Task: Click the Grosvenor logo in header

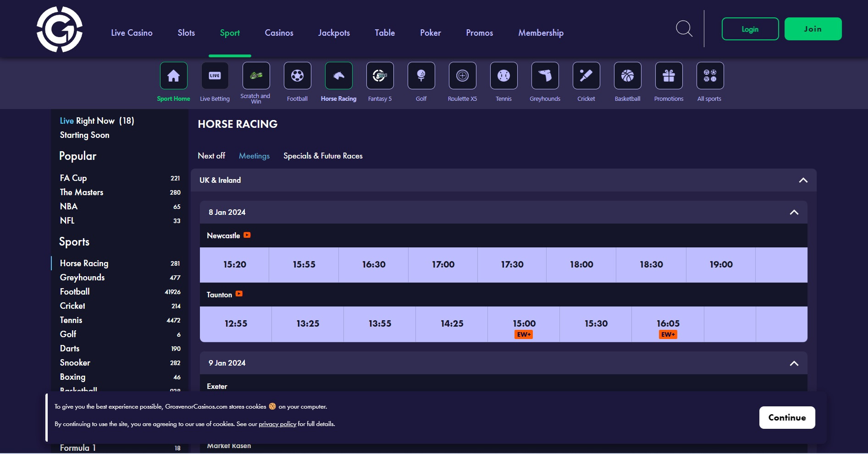Action: pos(60,29)
